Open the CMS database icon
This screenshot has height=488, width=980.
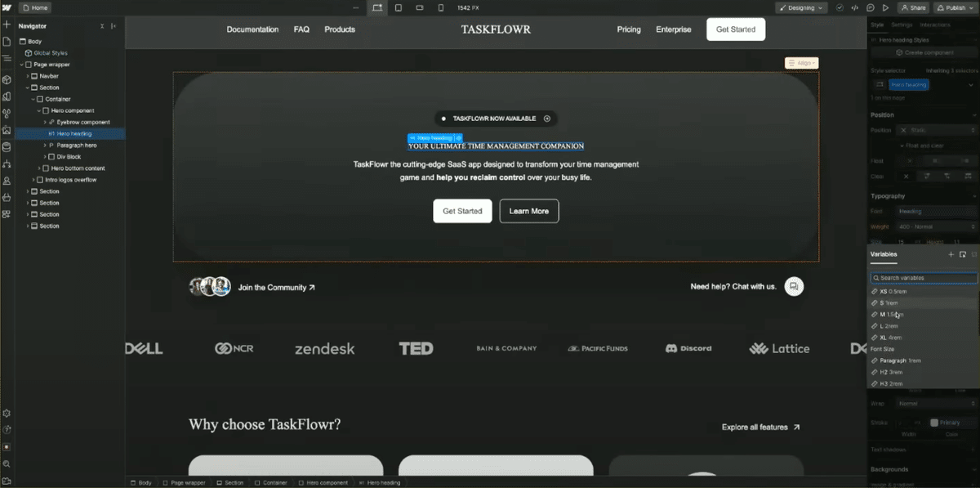coord(7,147)
